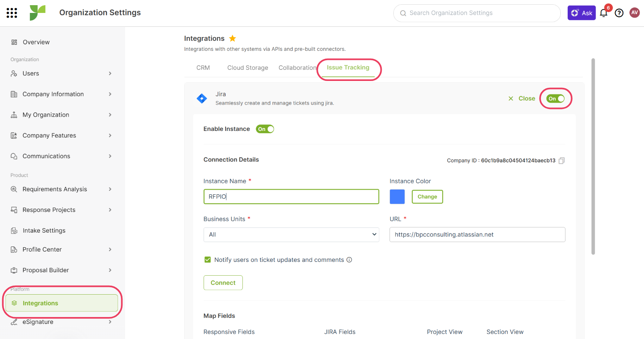
Task: Click the green Responsive logo
Action: (38, 13)
